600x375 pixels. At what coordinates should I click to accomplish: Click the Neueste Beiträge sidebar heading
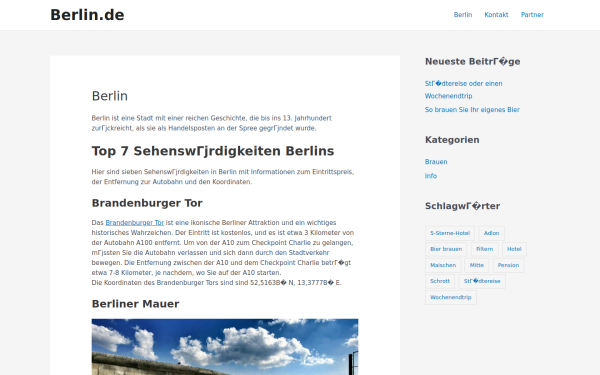(x=472, y=62)
